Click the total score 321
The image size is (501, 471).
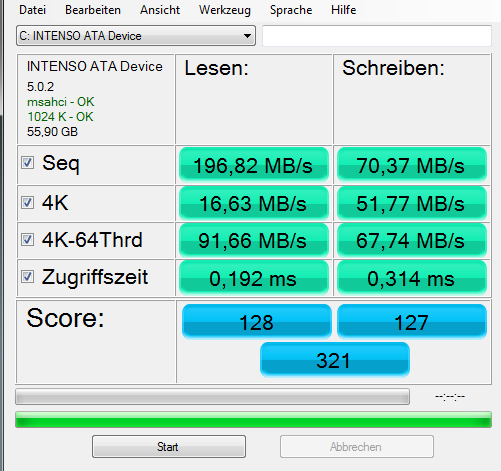[x=335, y=360]
